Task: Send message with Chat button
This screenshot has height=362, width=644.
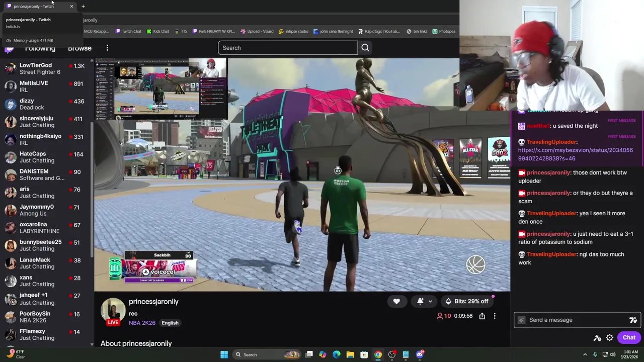Action: [x=629, y=338]
